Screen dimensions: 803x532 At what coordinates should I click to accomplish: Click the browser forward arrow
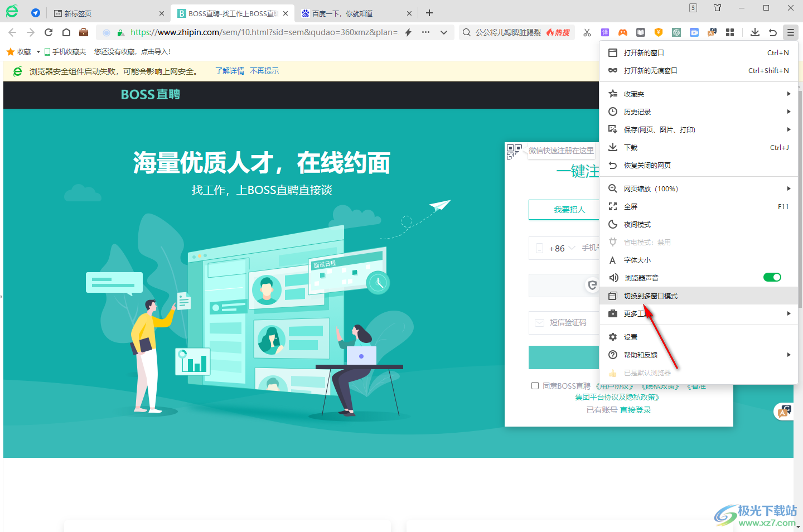[31, 32]
